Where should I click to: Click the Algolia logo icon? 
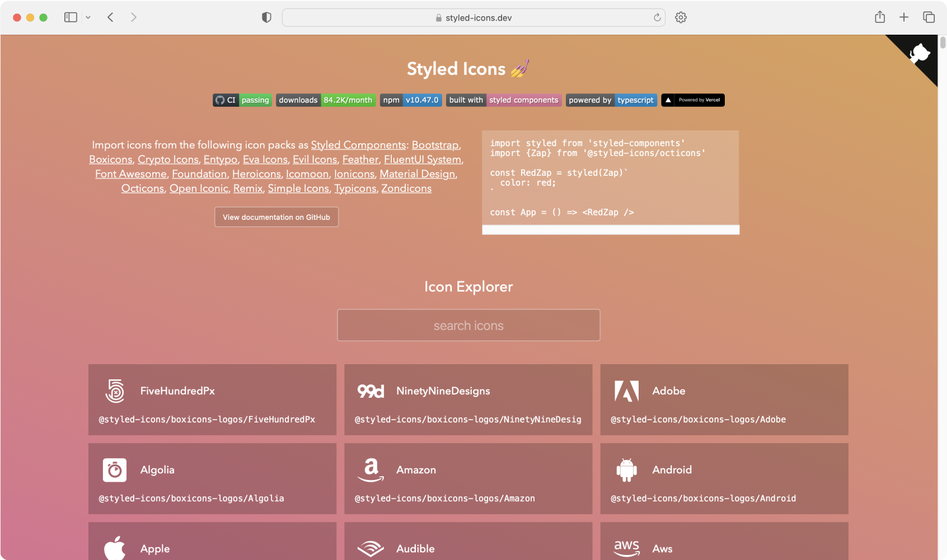pyautogui.click(x=115, y=470)
